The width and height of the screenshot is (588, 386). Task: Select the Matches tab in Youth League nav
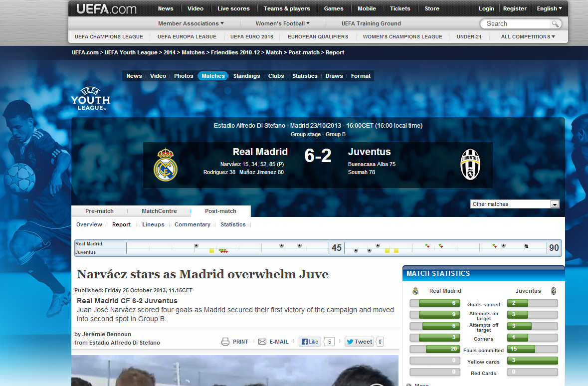[213, 76]
